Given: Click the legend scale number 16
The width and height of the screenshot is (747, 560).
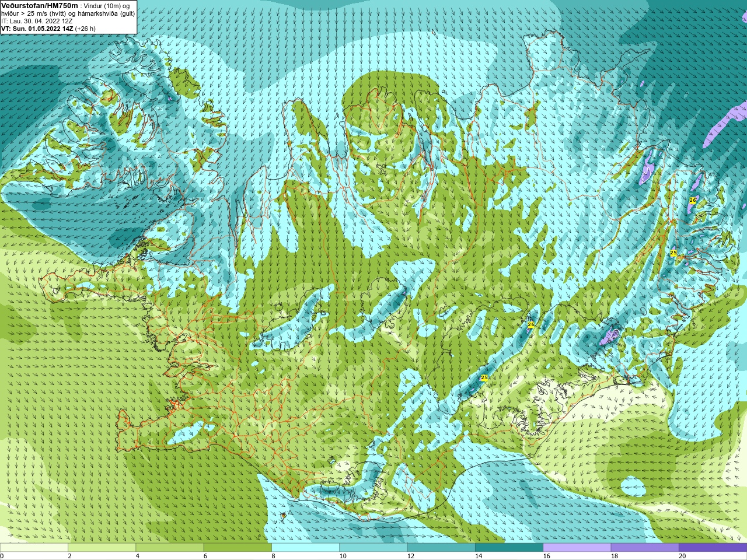Looking at the screenshot, I should (546, 556).
